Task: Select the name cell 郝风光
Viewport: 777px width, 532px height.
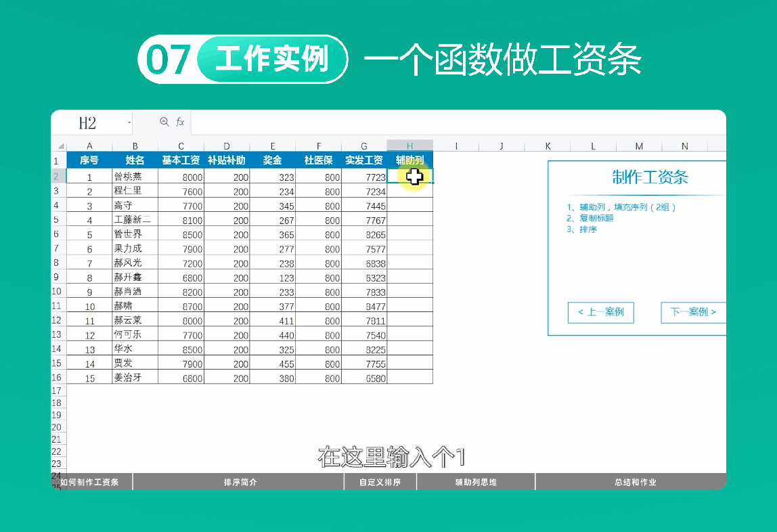Action: point(135,263)
